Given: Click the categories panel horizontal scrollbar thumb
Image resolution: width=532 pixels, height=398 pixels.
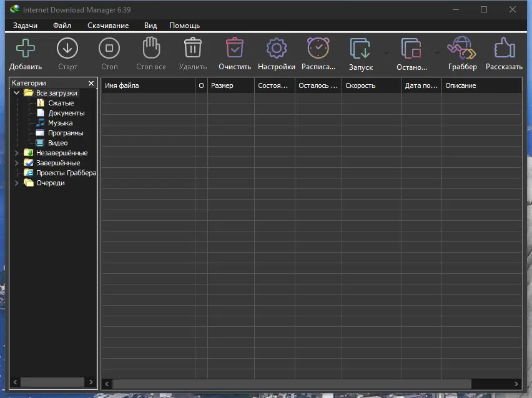Looking at the screenshot, I should click(x=52, y=382).
